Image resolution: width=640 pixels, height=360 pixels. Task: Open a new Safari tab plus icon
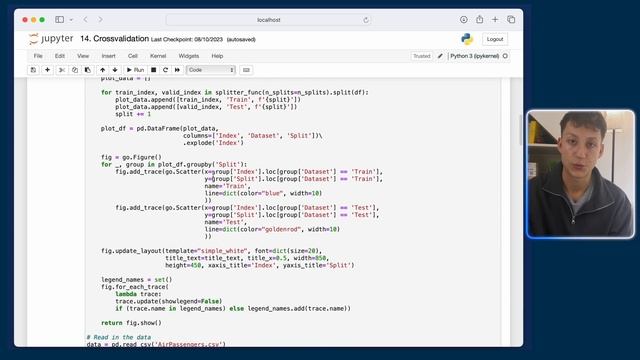tap(495, 20)
